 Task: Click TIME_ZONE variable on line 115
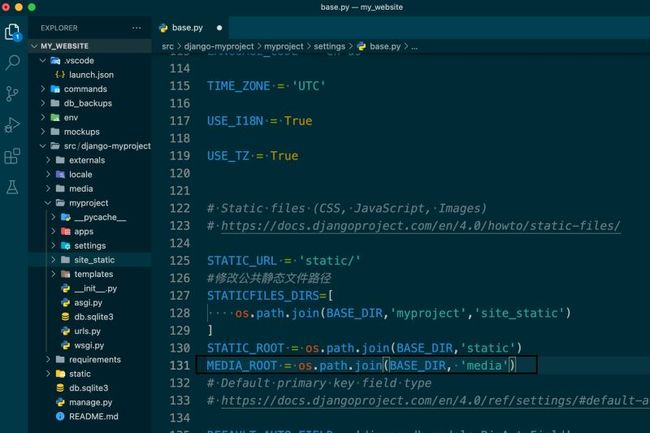click(x=238, y=86)
